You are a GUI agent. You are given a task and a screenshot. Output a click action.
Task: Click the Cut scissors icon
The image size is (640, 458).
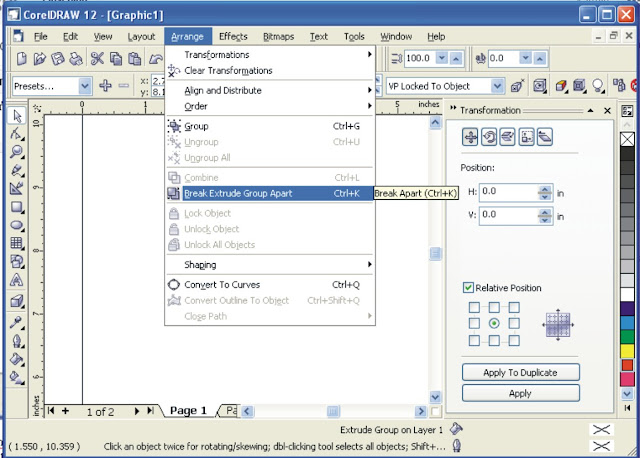pyautogui.click(x=97, y=58)
